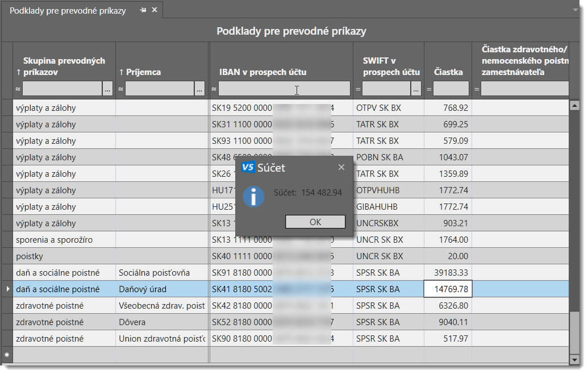The height and width of the screenshot is (374, 588).
Task: Select the poistky group cell
Action: pos(64,256)
